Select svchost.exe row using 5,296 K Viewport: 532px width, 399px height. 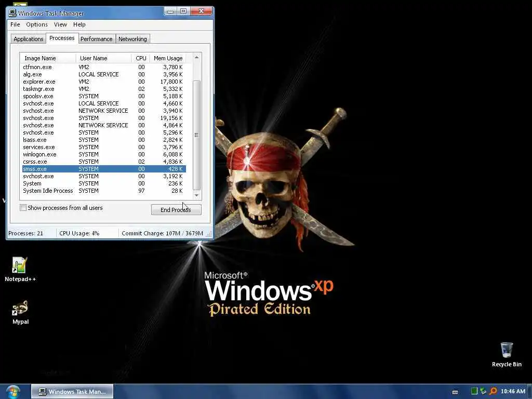tap(104, 132)
